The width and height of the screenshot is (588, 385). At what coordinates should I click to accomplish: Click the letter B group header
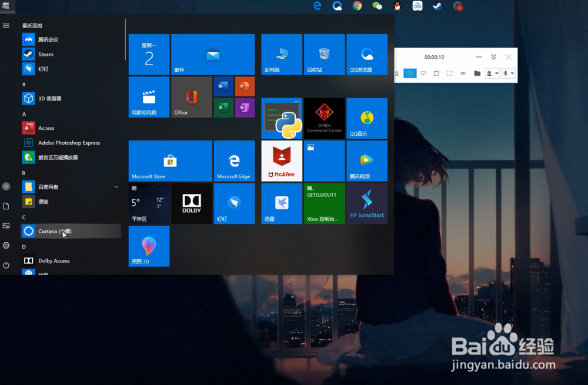pyautogui.click(x=24, y=173)
